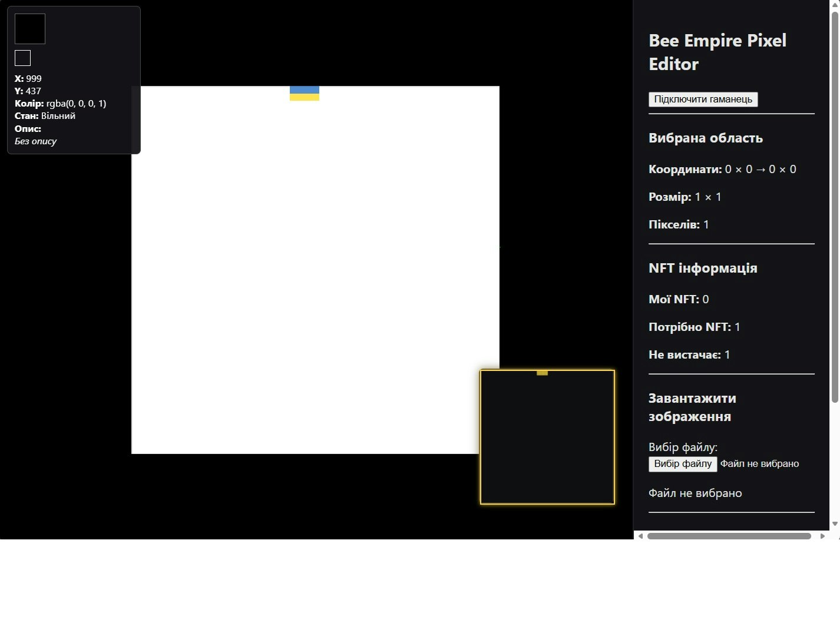The image size is (840, 633).
Task: Click the "Мої NFT: 0" counter in the sidebar
Action: coord(677,299)
